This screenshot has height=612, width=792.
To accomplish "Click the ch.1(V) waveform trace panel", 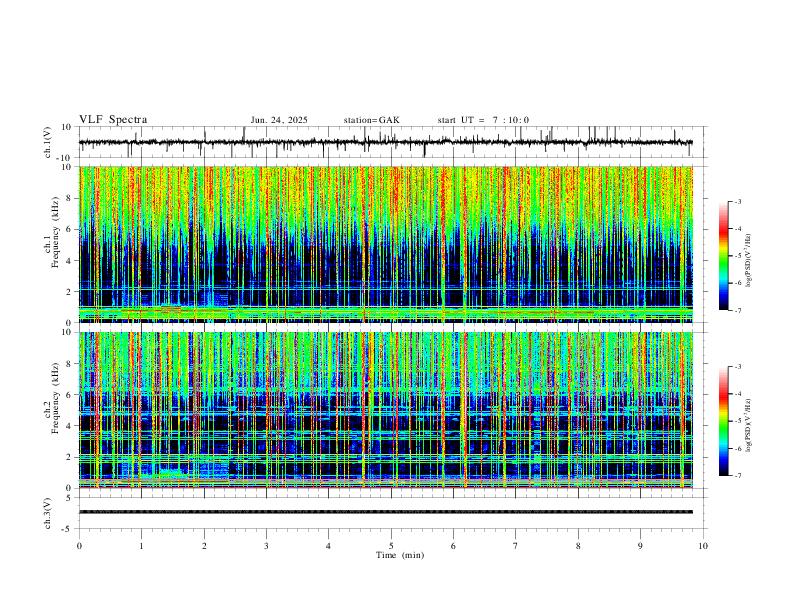I will (x=393, y=142).
